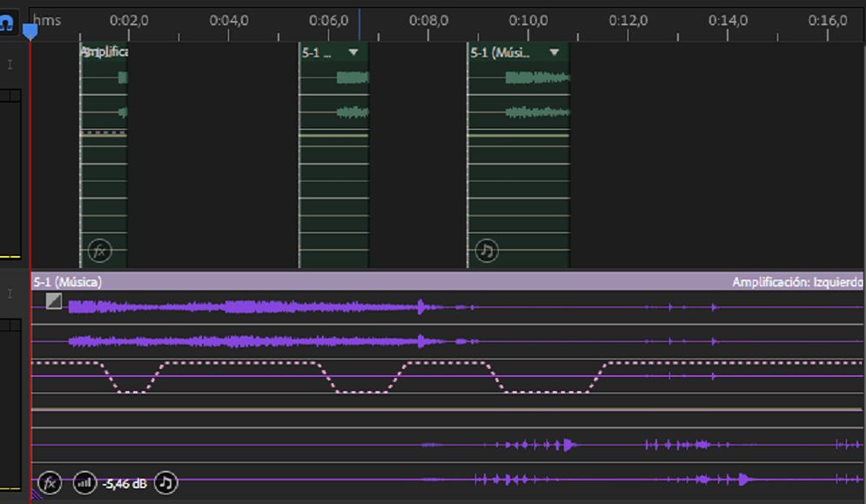The width and height of the screenshot is (866, 504).
Task: Click the dashed envelope line in Amplifica clip
Action: pyautogui.click(x=104, y=132)
